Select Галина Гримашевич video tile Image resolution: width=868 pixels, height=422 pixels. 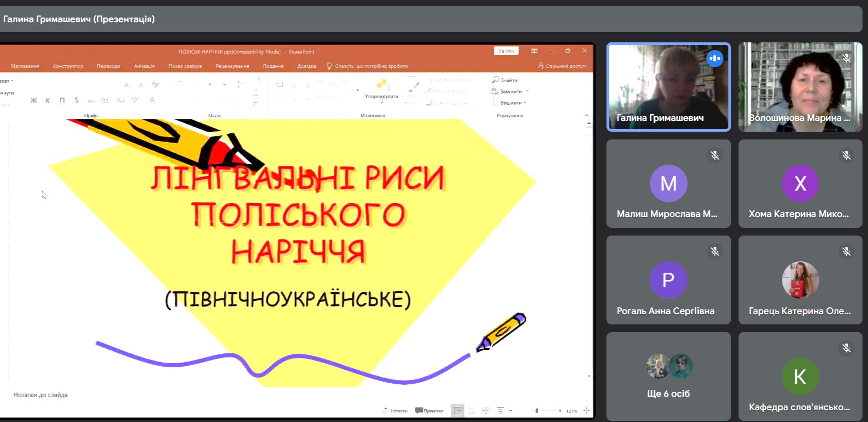pyautogui.click(x=668, y=87)
